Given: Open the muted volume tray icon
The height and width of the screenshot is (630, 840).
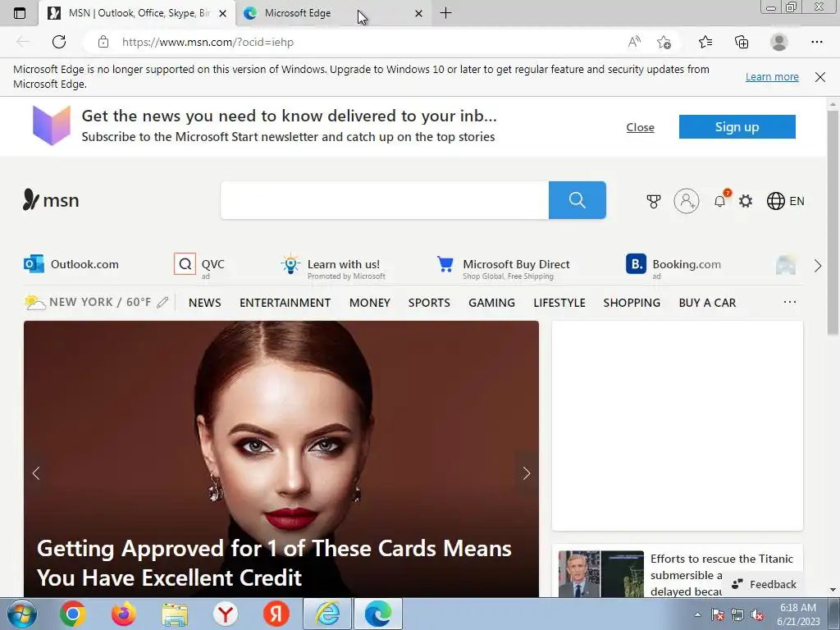Looking at the screenshot, I should tap(757, 614).
